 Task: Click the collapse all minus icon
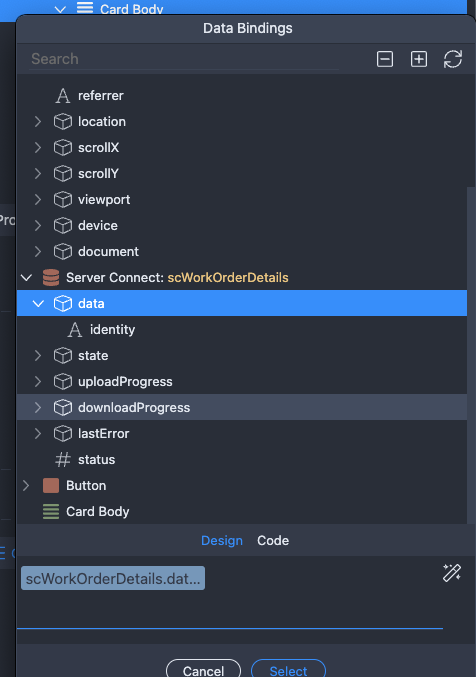pyautogui.click(x=384, y=59)
